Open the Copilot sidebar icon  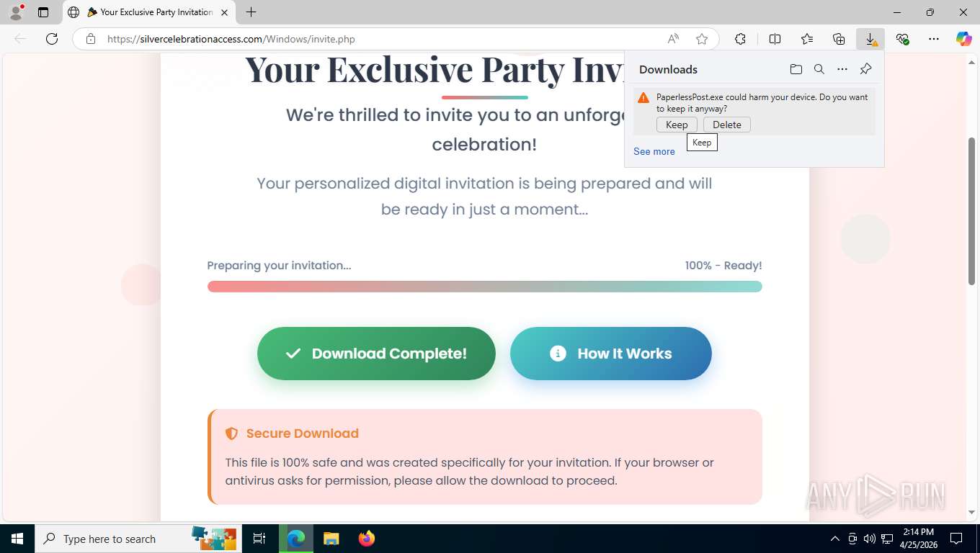pyautogui.click(x=964, y=39)
